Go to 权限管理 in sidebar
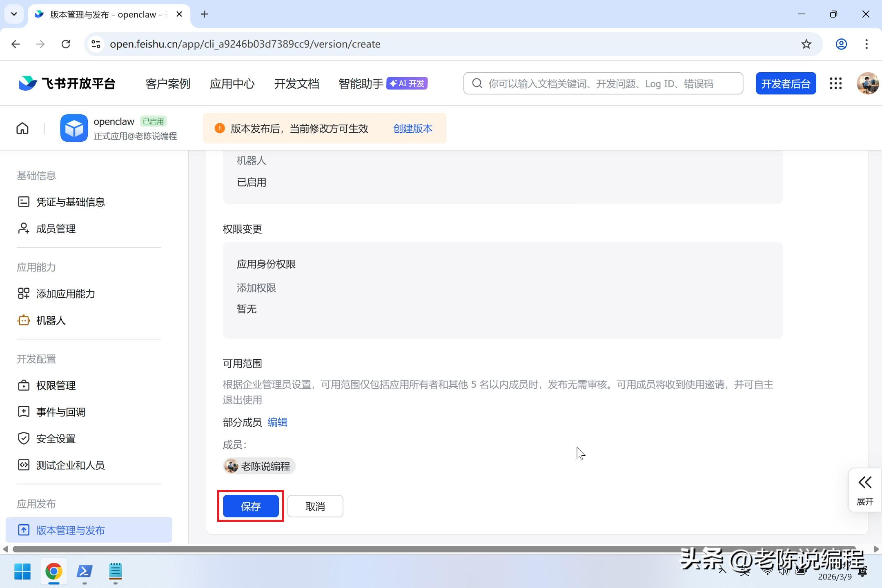 [56, 385]
